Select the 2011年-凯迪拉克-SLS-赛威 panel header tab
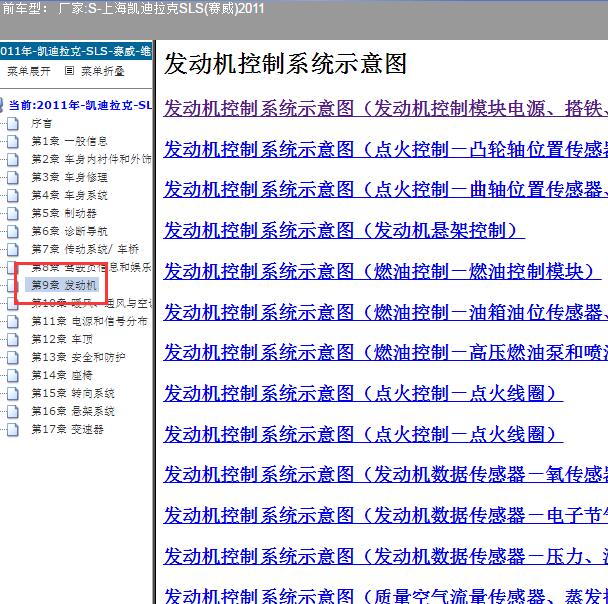The image size is (608, 604). pos(76,51)
